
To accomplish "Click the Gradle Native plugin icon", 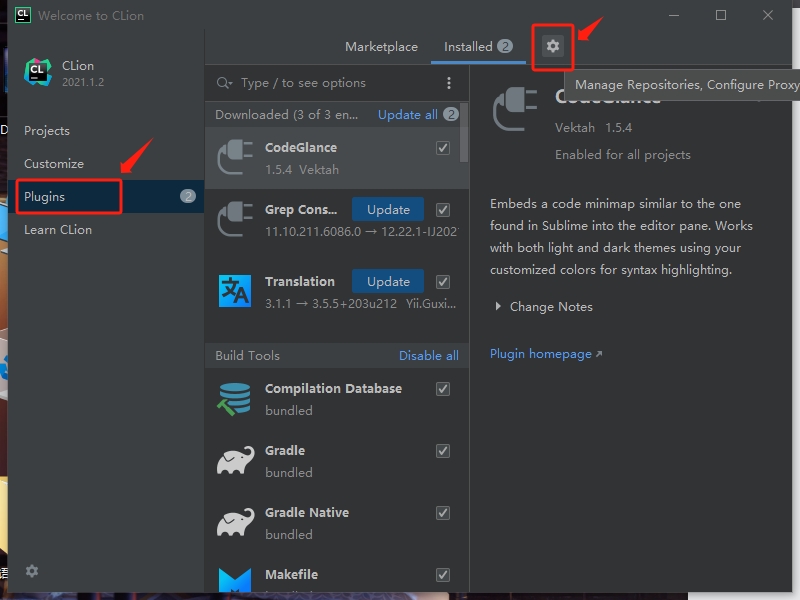I will pyautogui.click(x=235, y=522).
